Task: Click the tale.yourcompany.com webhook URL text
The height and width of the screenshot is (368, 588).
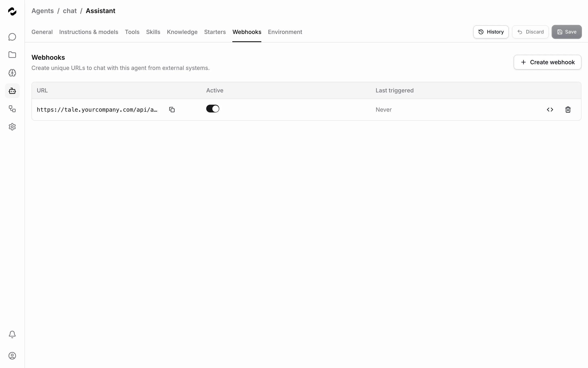Action: pos(97,110)
